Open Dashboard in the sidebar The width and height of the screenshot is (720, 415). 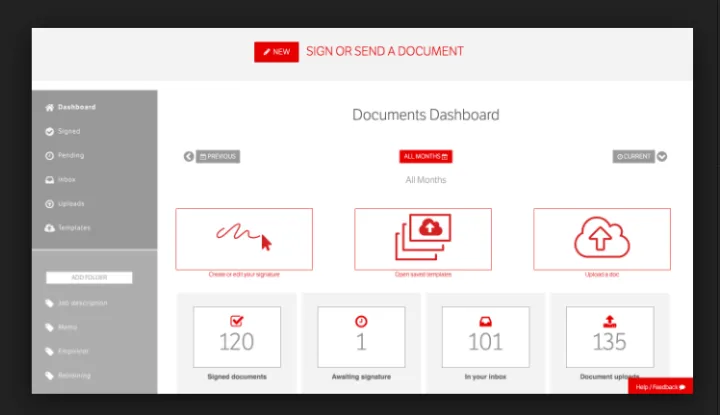click(77, 107)
